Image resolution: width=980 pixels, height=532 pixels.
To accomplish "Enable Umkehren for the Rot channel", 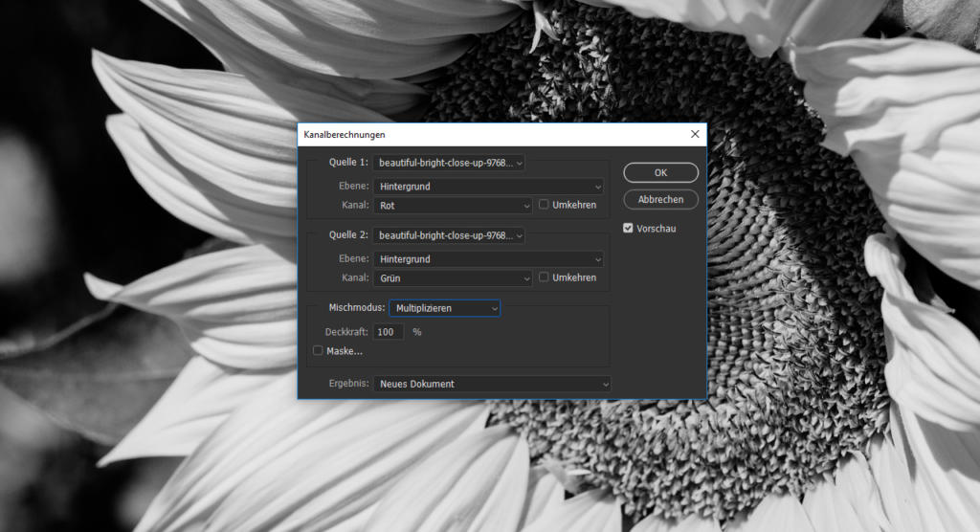I will click(544, 205).
